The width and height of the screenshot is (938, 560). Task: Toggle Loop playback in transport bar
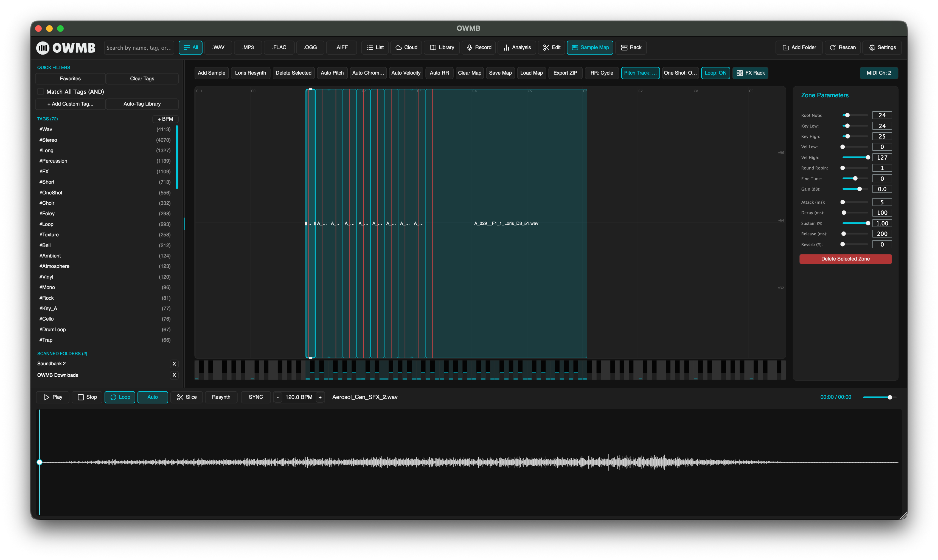pyautogui.click(x=120, y=397)
